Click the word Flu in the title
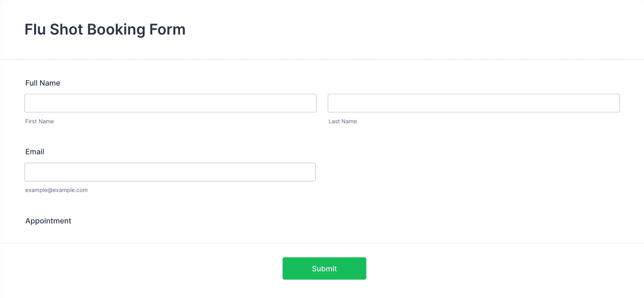The height and width of the screenshot is (298, 644). (x=35, y=29)
